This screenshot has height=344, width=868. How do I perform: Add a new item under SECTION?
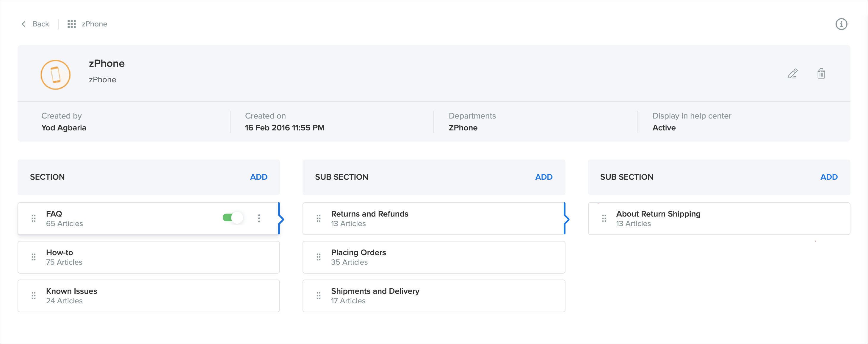pos(258,177)
